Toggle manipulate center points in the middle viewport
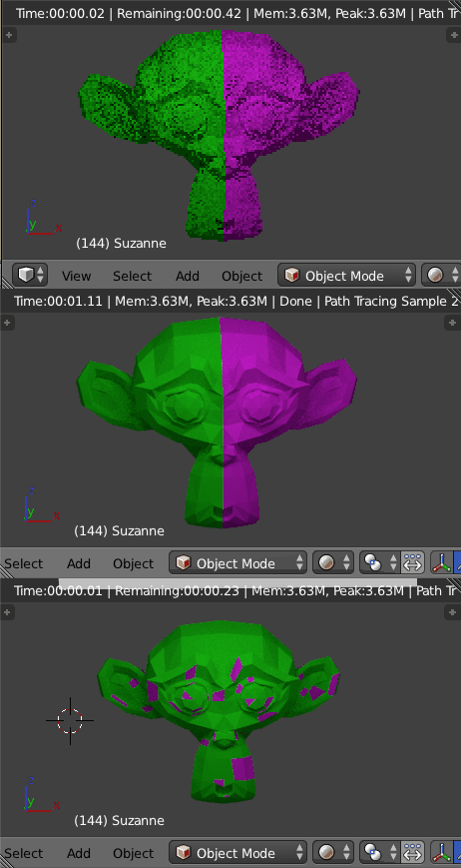Screen dimensions: 461x868 (x=412, y=563)
